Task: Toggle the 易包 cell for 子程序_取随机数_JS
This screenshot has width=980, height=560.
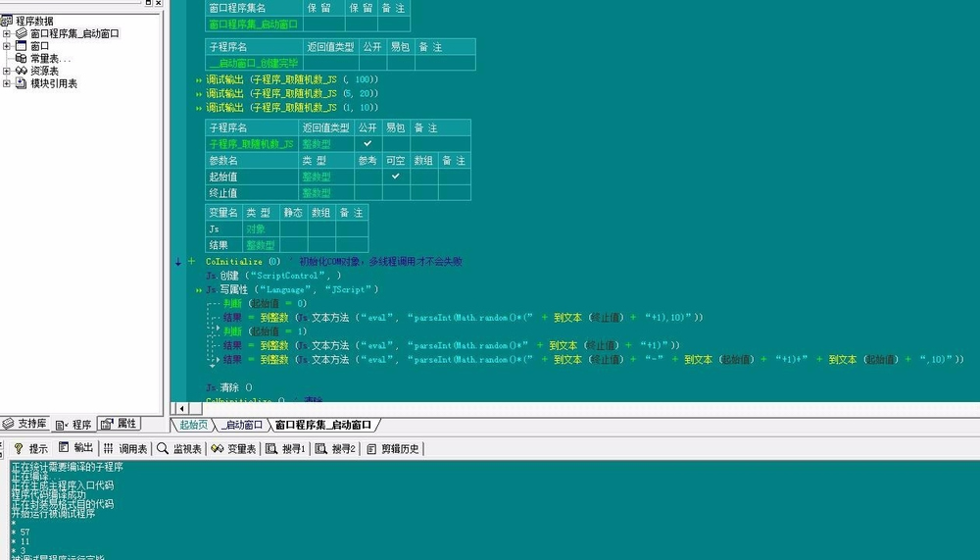Action: point(396,143)
